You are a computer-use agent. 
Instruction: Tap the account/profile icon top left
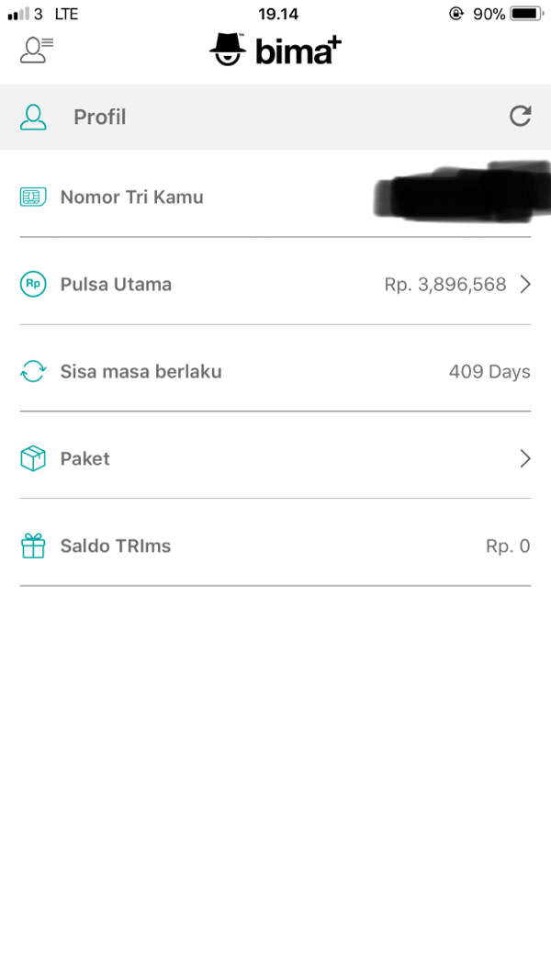coord(34,49)
